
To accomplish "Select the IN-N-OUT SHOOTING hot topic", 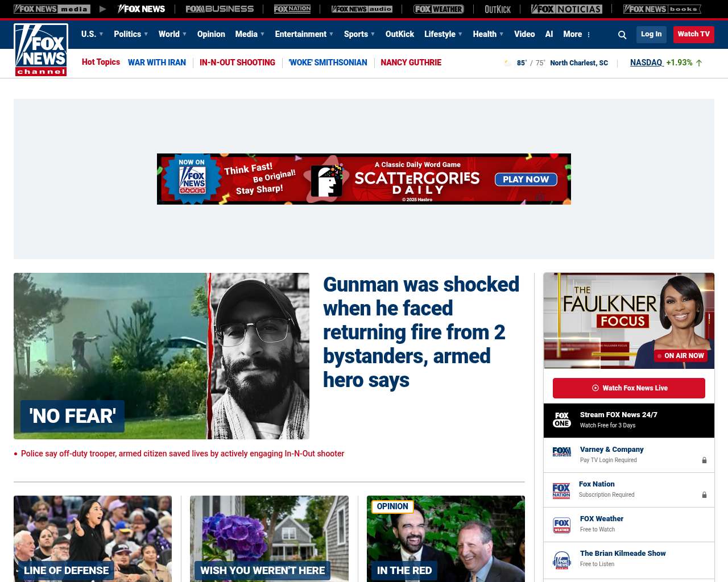I will pos(237,63).
